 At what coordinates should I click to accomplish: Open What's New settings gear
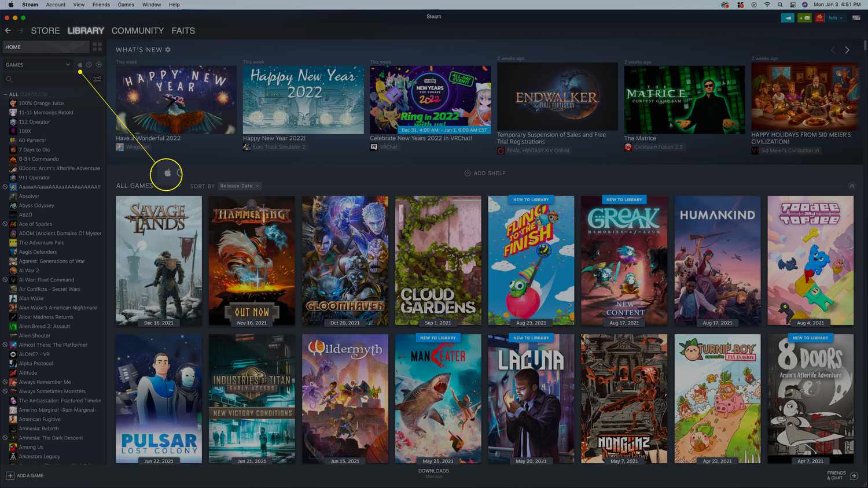[x=168, y=50]
